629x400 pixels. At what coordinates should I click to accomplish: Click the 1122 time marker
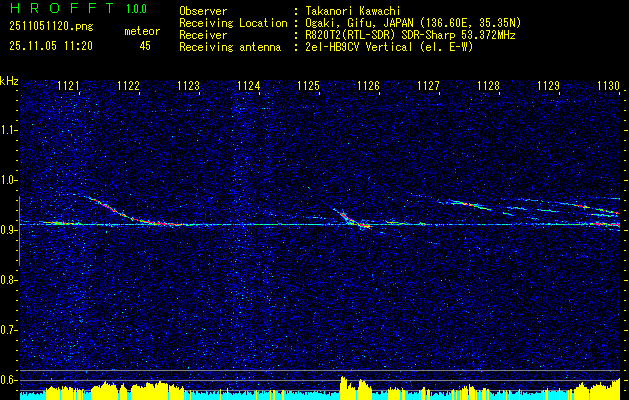point(128,86)
